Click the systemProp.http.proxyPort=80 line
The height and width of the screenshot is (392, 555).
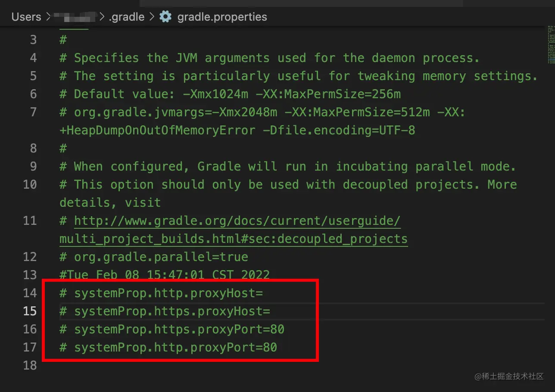[x=175, y=347]
